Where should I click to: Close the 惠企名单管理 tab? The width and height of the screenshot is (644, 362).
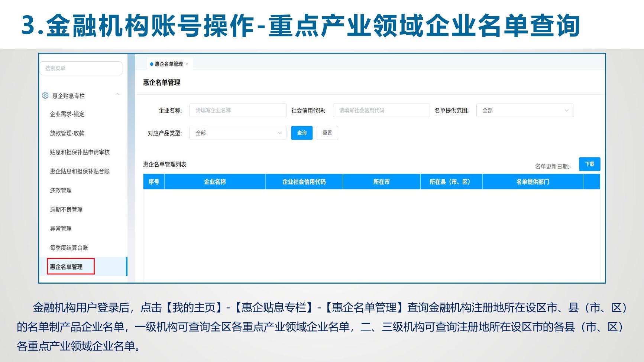(x=187, y=64)
